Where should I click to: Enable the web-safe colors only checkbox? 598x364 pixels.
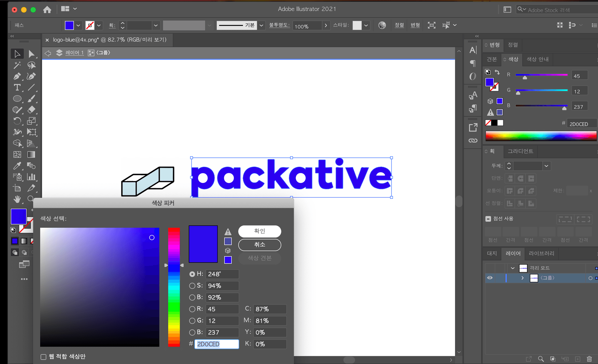pyautogui.click(x=44, y=357)
